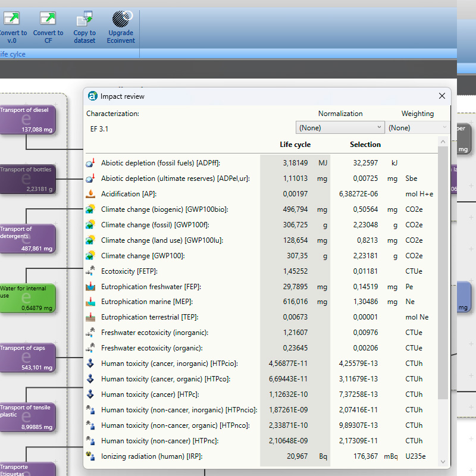The image size is (476, 476).
Task: Click the Ionizing radiation hazard icon
Action: coord(90,456)
